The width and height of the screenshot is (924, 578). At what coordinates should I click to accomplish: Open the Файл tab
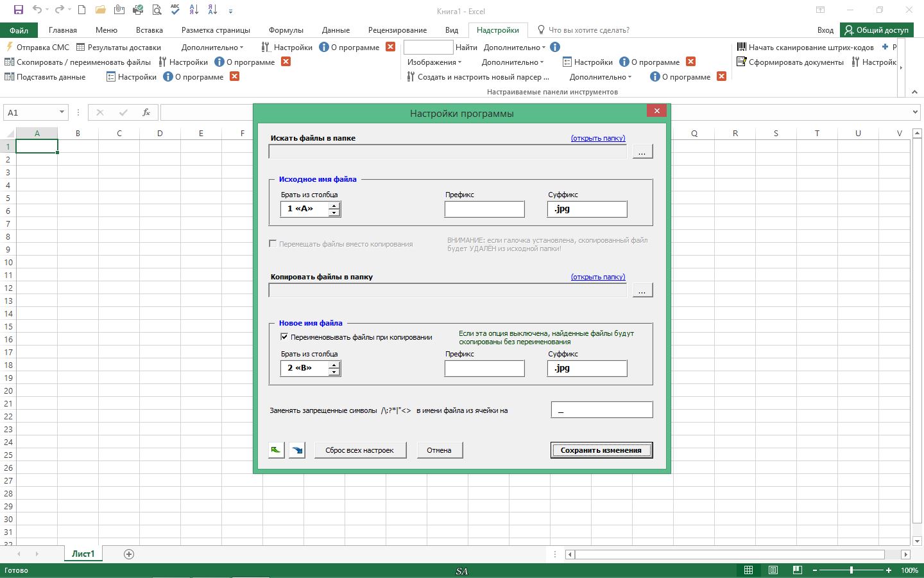coord(19,30)
